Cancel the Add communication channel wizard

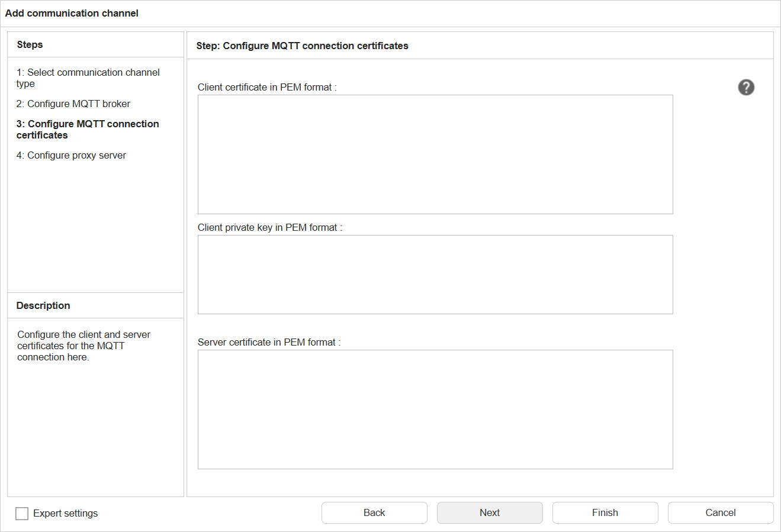click(720, 512)
